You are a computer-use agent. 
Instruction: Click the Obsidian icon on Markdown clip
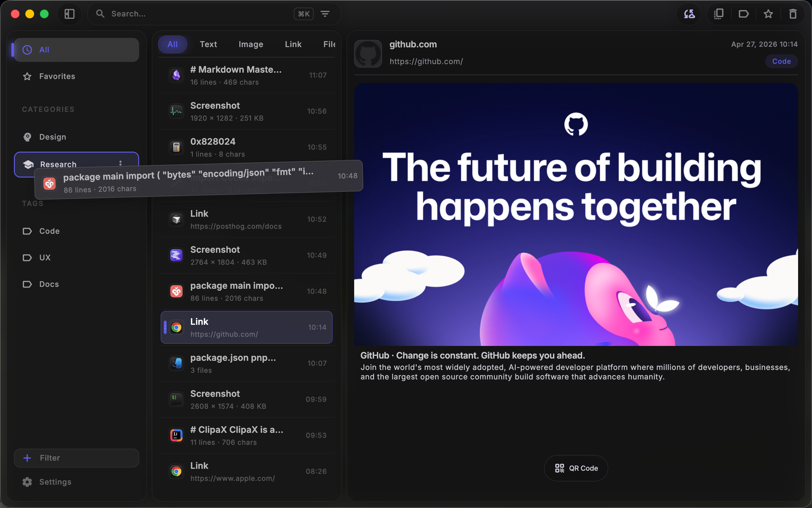click(176, 75)
